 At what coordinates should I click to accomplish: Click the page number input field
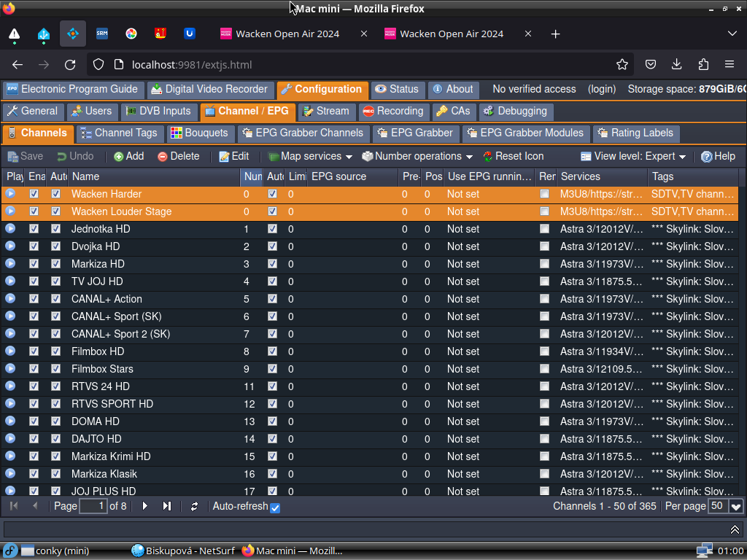click(x=93, y=506)
